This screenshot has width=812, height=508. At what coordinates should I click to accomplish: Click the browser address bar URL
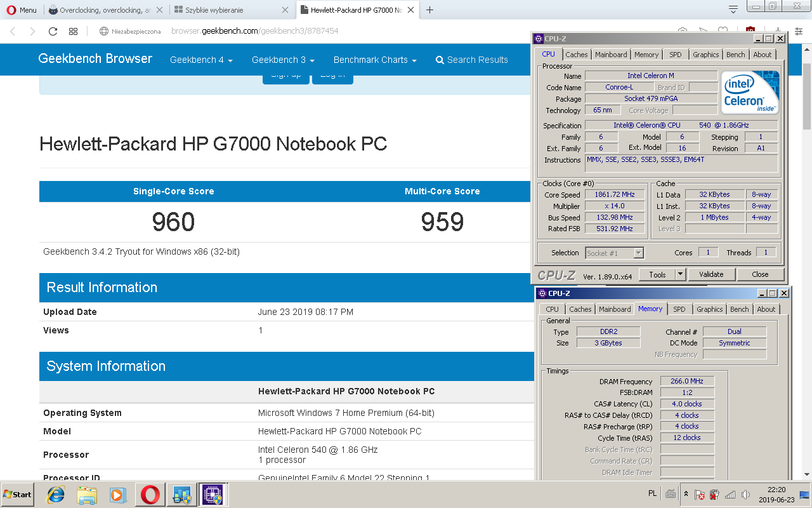pos(254,31)
